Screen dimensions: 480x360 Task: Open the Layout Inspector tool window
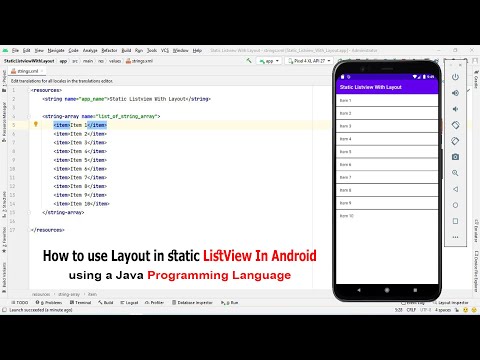coord(451,303)
